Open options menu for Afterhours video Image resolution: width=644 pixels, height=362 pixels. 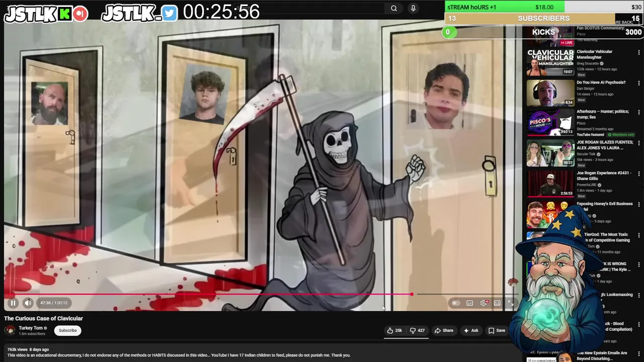(x=639, y=112)
